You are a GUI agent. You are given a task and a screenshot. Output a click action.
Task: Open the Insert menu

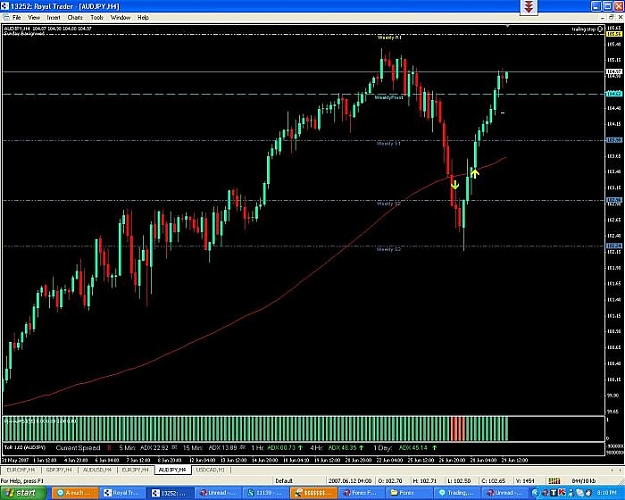(53, 18)
